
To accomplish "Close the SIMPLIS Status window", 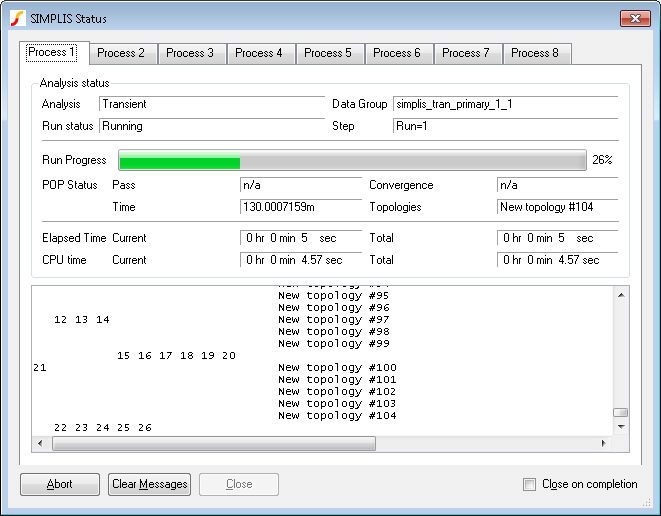I will pyautogui.click(x=634, y=18).
